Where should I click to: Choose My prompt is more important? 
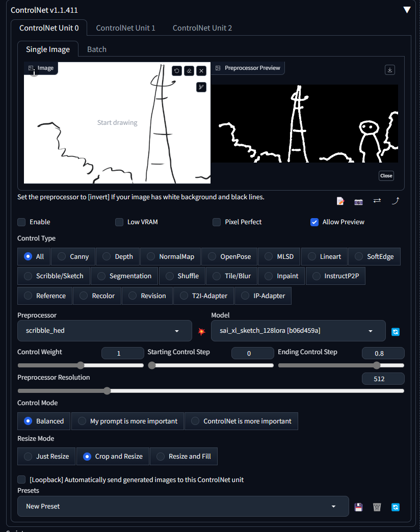[127, 421]
